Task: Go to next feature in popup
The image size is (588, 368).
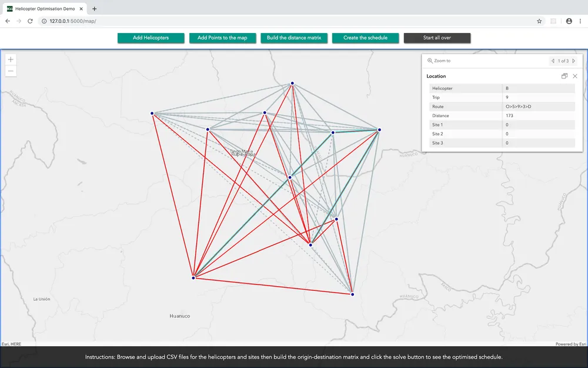Action: [x=574, y=61]
